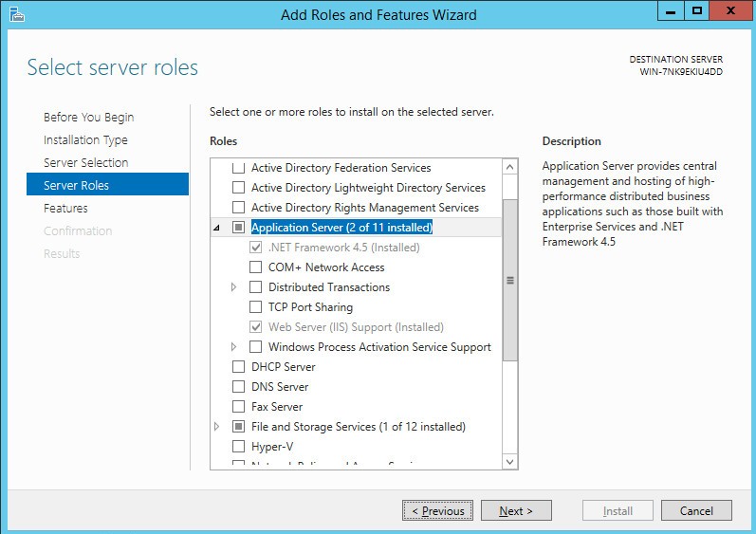Enable Distributed Transactions checkbox

tap(255, 287)
